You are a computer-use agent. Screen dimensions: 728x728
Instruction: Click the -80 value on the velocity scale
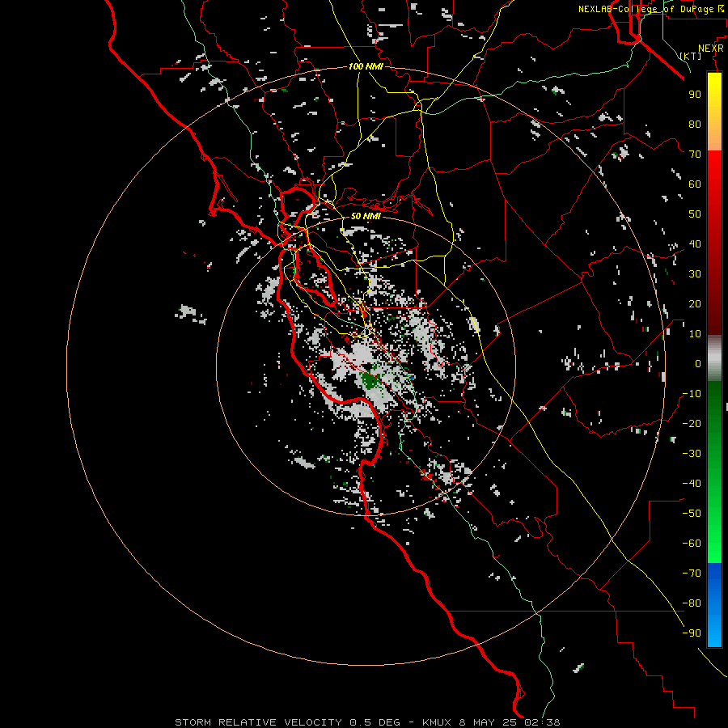tap(692, 603)
